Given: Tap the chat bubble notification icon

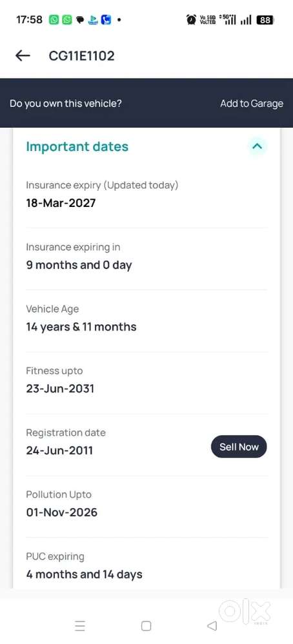Looking at the screenshot, I should pyautogui.click(x=80, y=20).
